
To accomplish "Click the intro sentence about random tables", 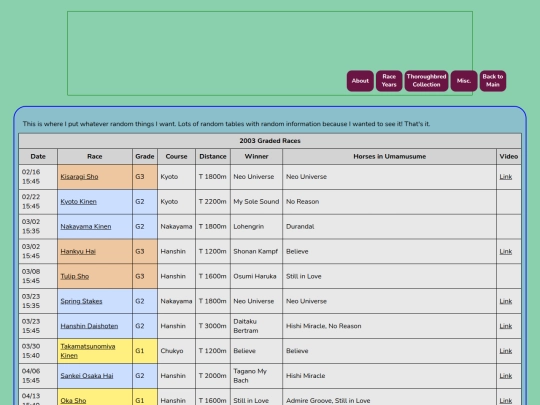I will click(x=226, y=124).
